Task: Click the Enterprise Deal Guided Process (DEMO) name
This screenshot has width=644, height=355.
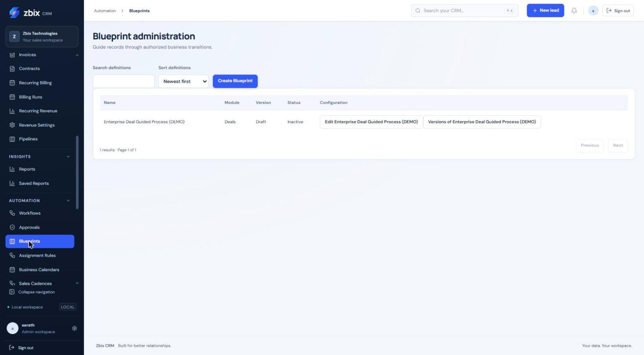Action: point(144,122)
